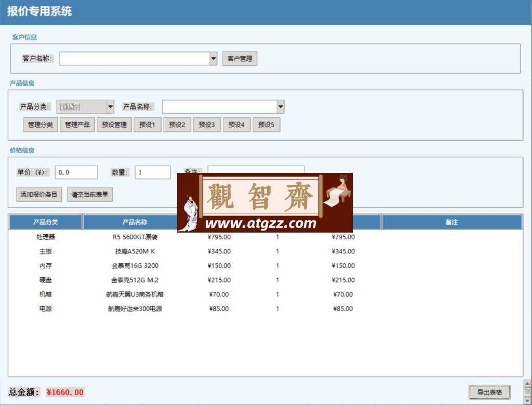Select the 主板 category cell

pos(46,251)
